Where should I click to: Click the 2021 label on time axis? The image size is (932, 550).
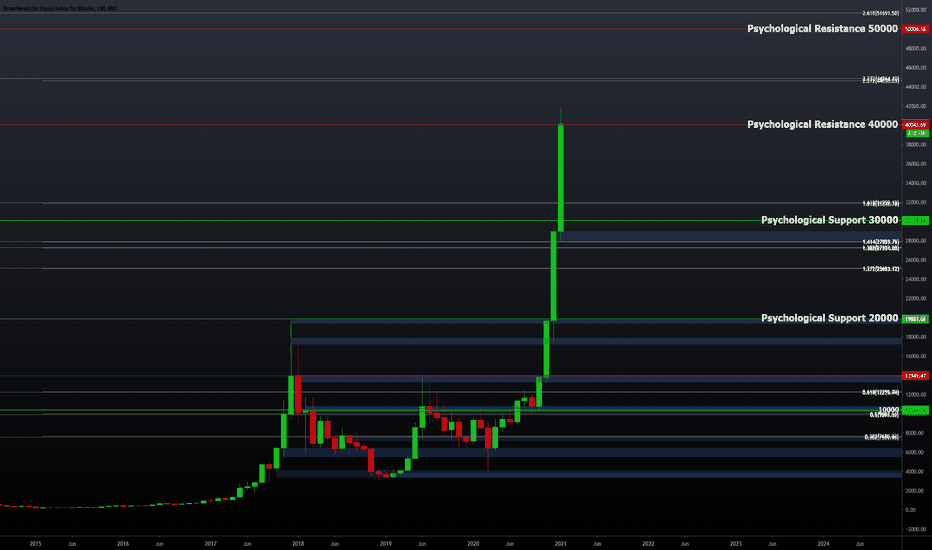[561, 543]
